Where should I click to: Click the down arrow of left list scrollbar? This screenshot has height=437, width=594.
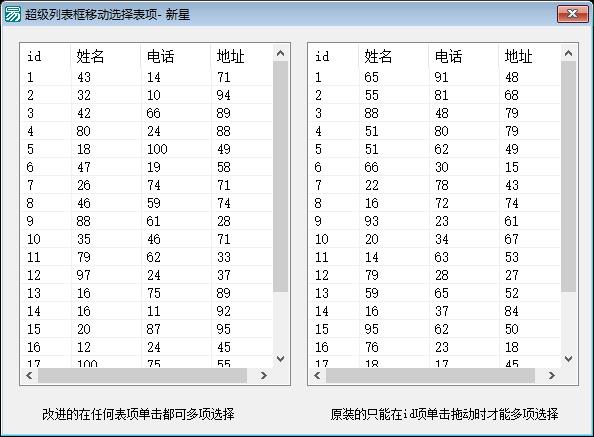click(x=280, y=359)
